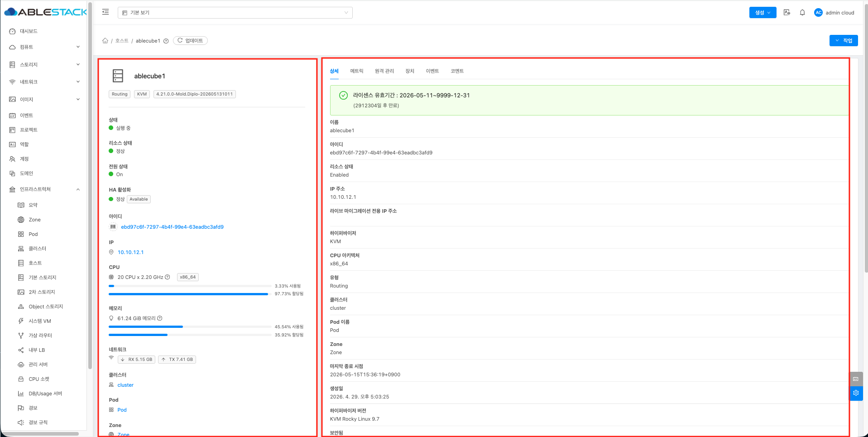This screenshot has width=868, height=437.
Task: Open the 작업 actions dropdown
Action: click(844, 41)
